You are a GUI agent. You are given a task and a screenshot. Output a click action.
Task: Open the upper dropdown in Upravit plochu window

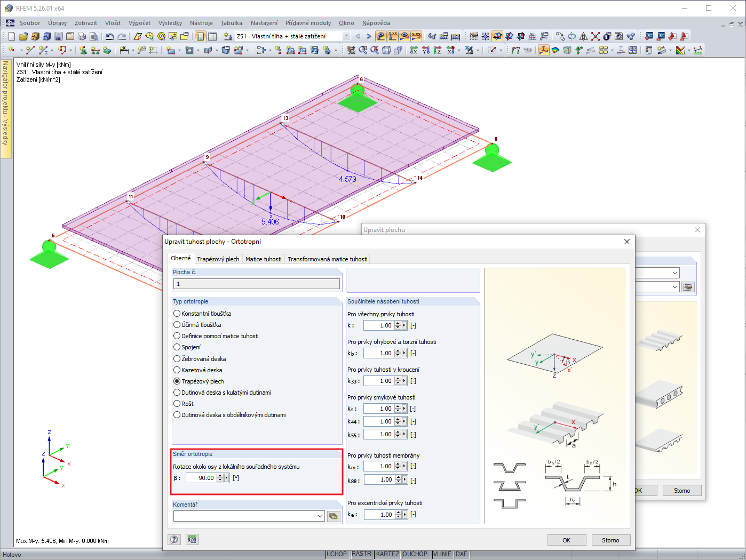coord(675,273)
